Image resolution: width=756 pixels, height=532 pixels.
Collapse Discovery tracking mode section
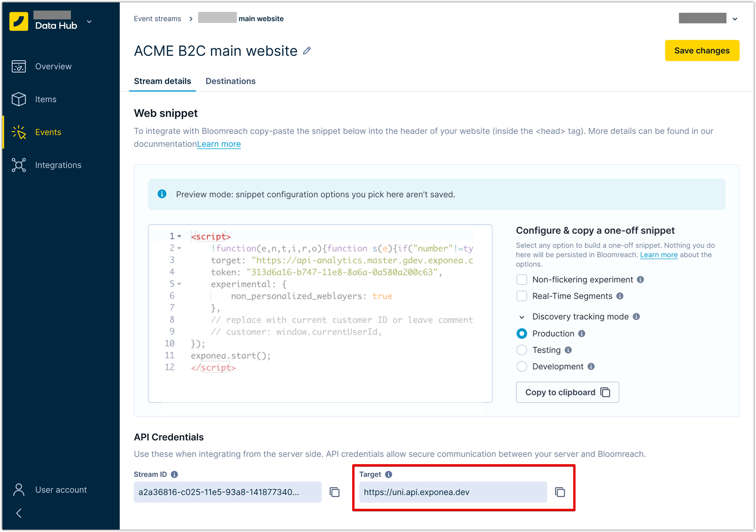(522, 317)
